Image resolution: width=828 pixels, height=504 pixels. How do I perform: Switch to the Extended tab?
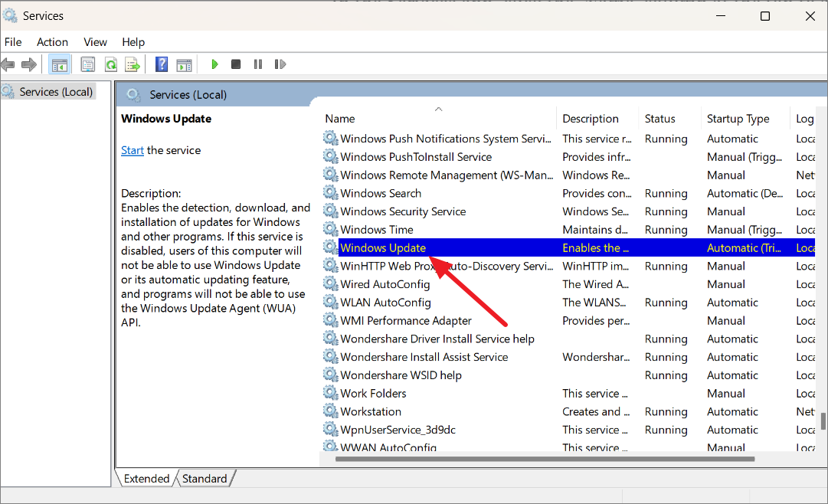point(146,479)
